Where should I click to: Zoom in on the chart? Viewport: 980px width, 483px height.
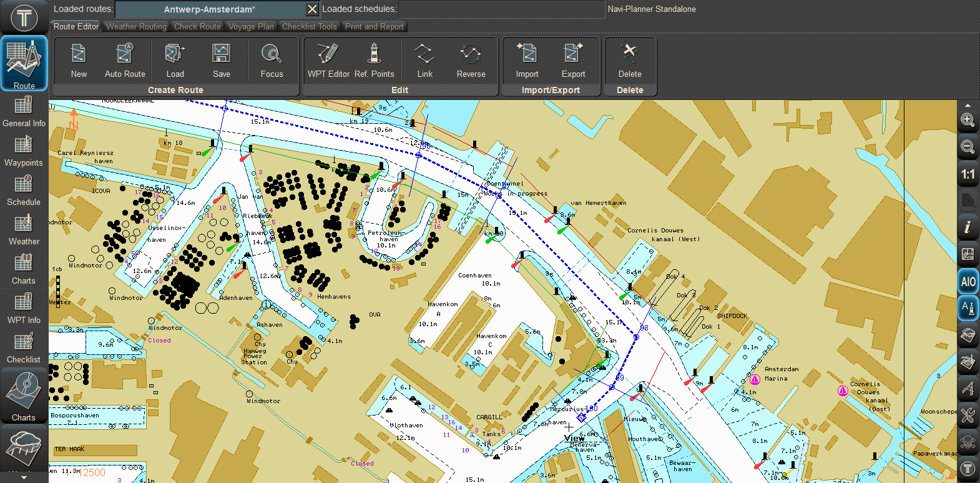pos(968,120)
